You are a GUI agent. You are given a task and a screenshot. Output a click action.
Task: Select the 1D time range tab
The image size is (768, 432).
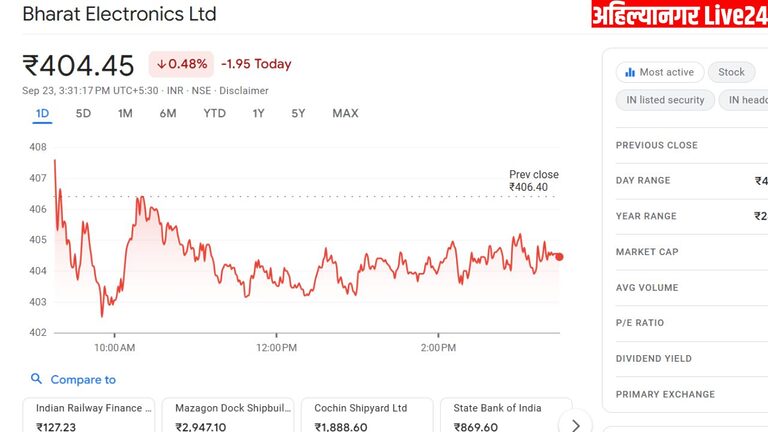(42, 114)
